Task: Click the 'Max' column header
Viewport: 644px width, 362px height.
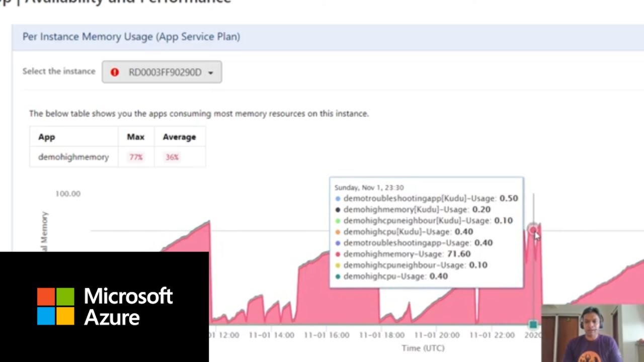Action: [x=135, y=137]
